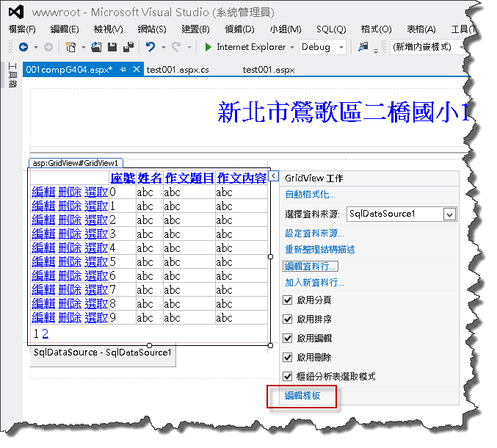Open the back navigation history dropdown arrow
This screenshot has width=497, height=448.
point(36,47)
